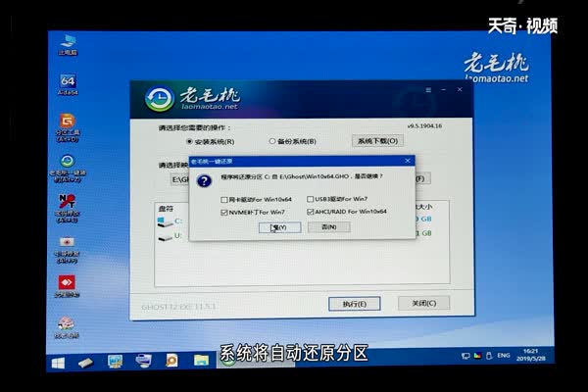Image resolution: width=588 pixels, height=392 pixels.
Task: Decline restore with the 否(N) button
Action: pyautogui.click(x=329, y=227)
